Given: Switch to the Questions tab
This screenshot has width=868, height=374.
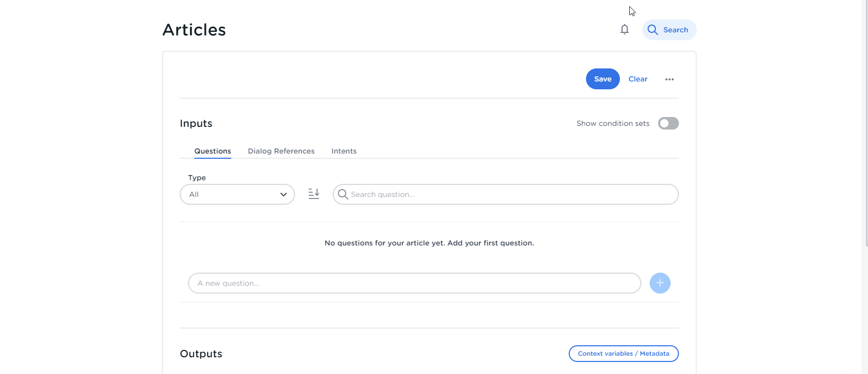Looking at the screenshot, I should (x=213, y=151).
